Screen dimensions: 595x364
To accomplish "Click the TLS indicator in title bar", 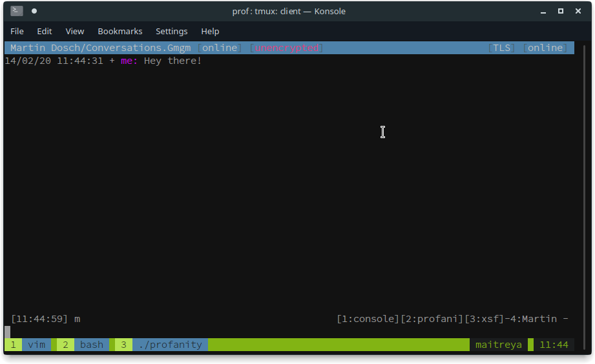I will tap(502, 48).
